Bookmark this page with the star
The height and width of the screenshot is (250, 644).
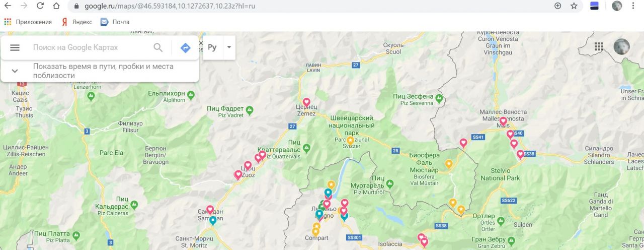(574, 6)
